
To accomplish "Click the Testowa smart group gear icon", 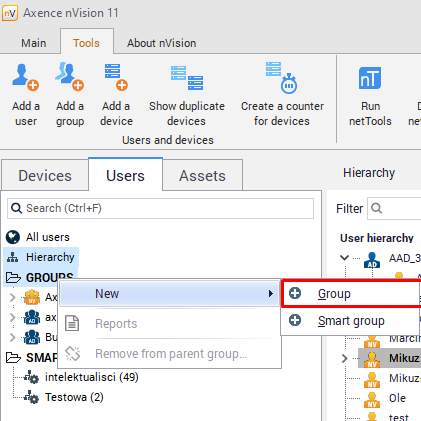I will (32, 397).
